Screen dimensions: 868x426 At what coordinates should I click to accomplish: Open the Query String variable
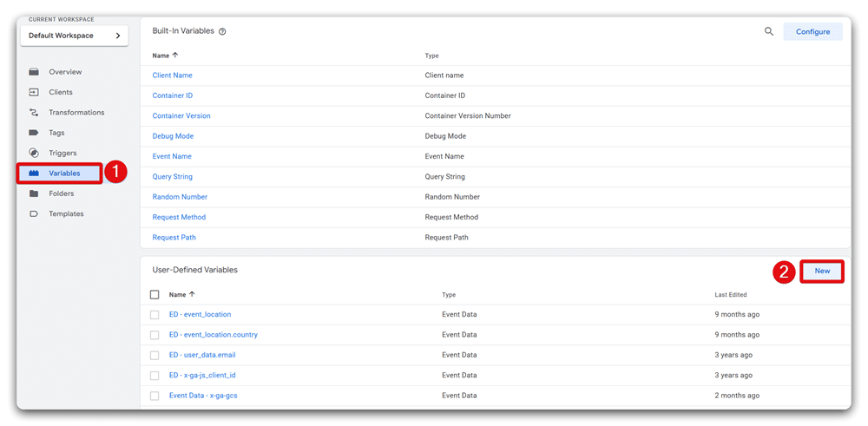(172, 177)
